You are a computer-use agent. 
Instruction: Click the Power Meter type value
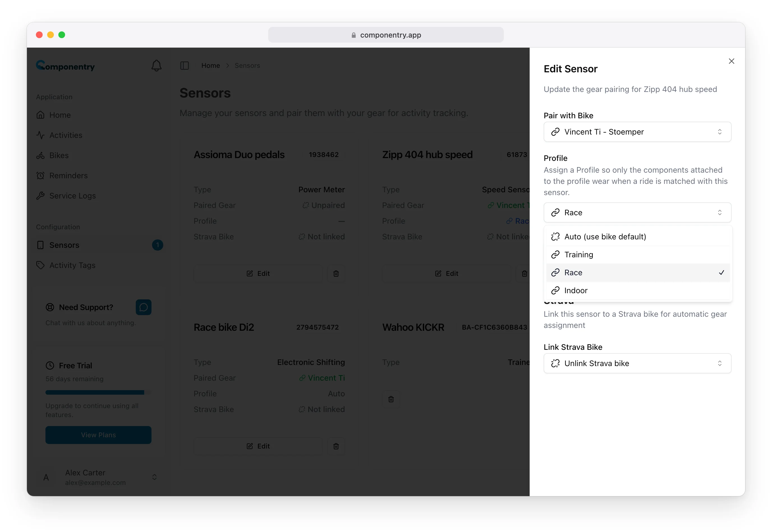[x=321, y=189]
